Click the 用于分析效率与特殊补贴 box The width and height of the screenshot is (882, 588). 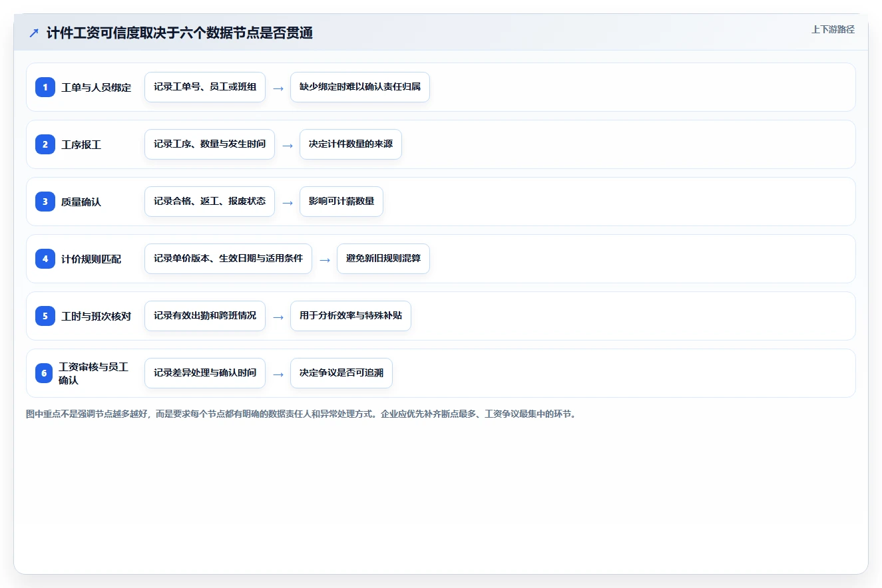(351, 316)
